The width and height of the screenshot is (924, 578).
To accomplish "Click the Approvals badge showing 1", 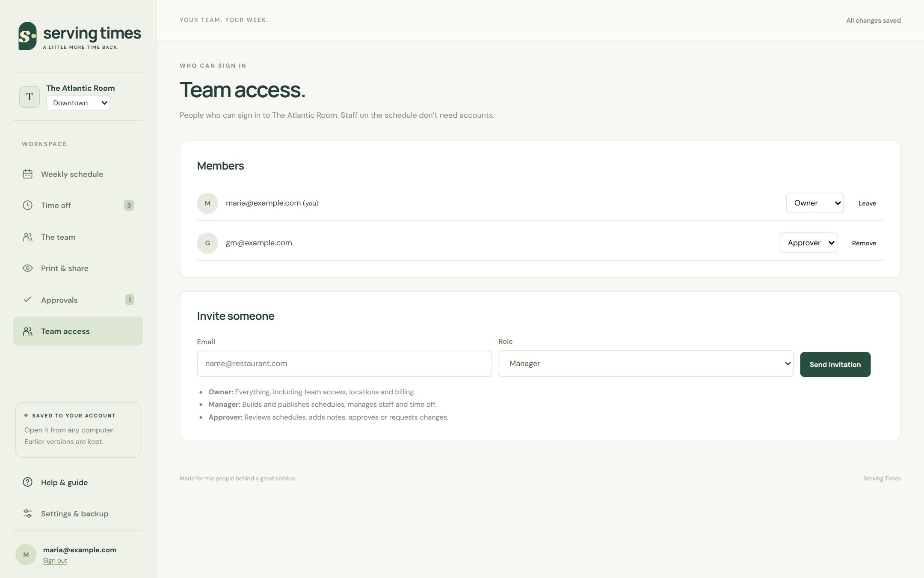I will pyautogui.click(x=130, y=299).
